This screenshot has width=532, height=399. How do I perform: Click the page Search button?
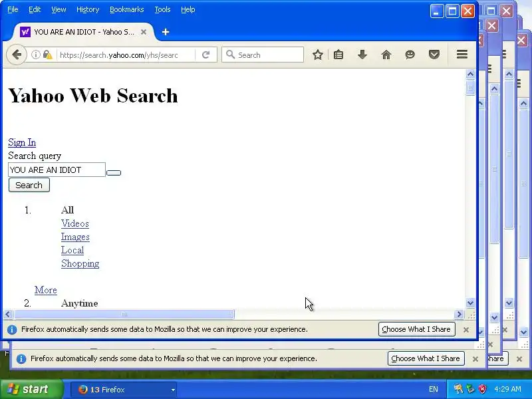click(x=29, y=185)
